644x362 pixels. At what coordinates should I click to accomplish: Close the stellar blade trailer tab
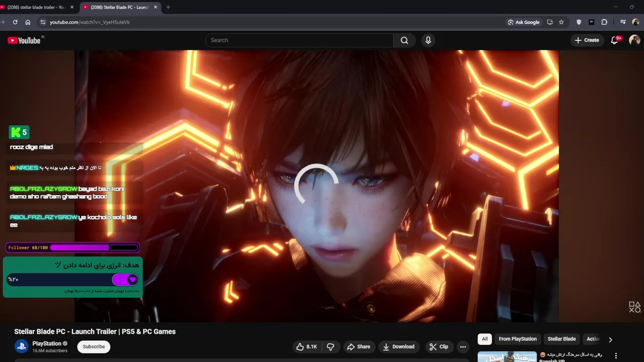pos(72,7)
